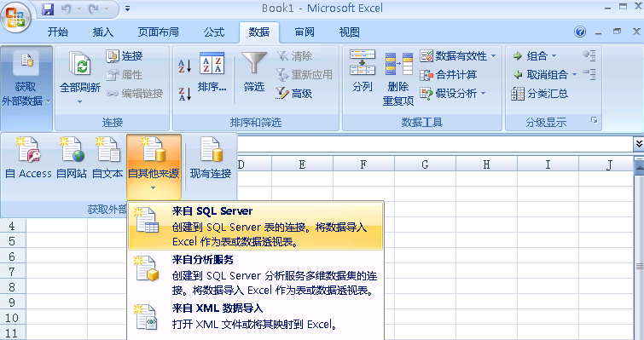Click 编辑链接 in the connections group
644x340 pixels.
tap(135, 94)
